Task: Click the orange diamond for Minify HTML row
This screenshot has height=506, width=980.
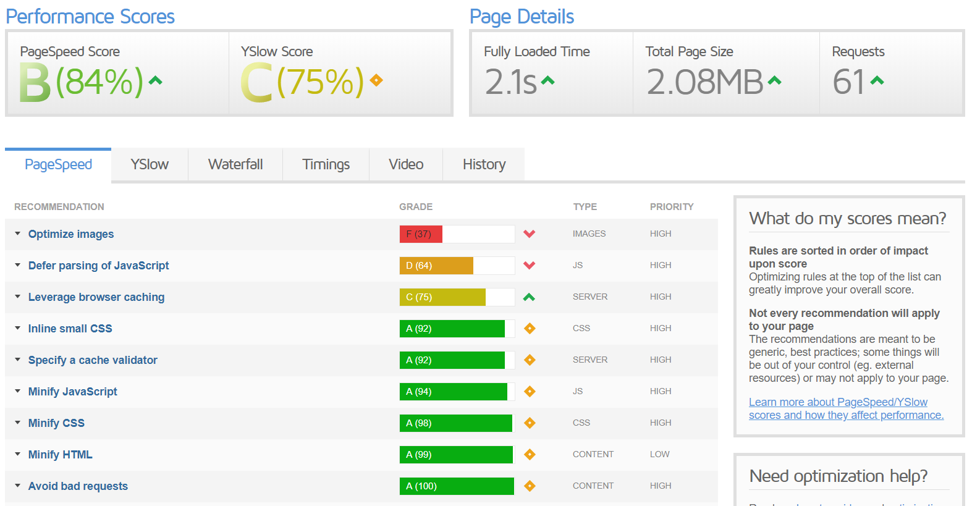Action: point(530,455)
